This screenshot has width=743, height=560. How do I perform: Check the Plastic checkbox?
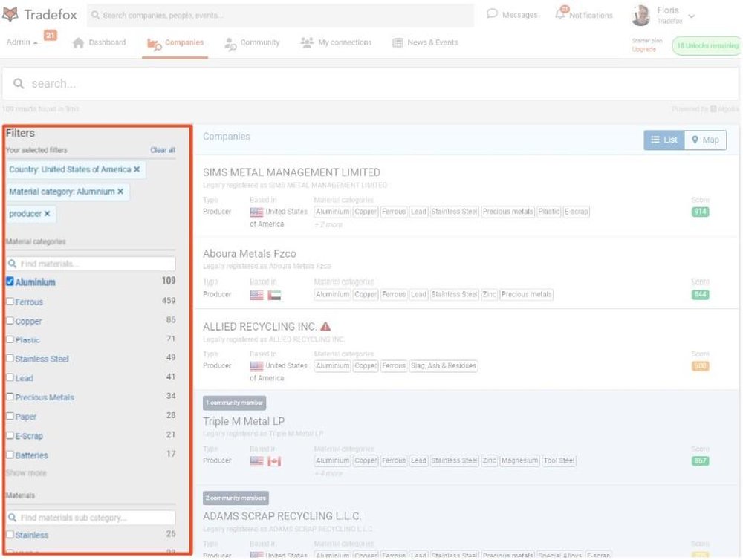click(x=10, y=339)
